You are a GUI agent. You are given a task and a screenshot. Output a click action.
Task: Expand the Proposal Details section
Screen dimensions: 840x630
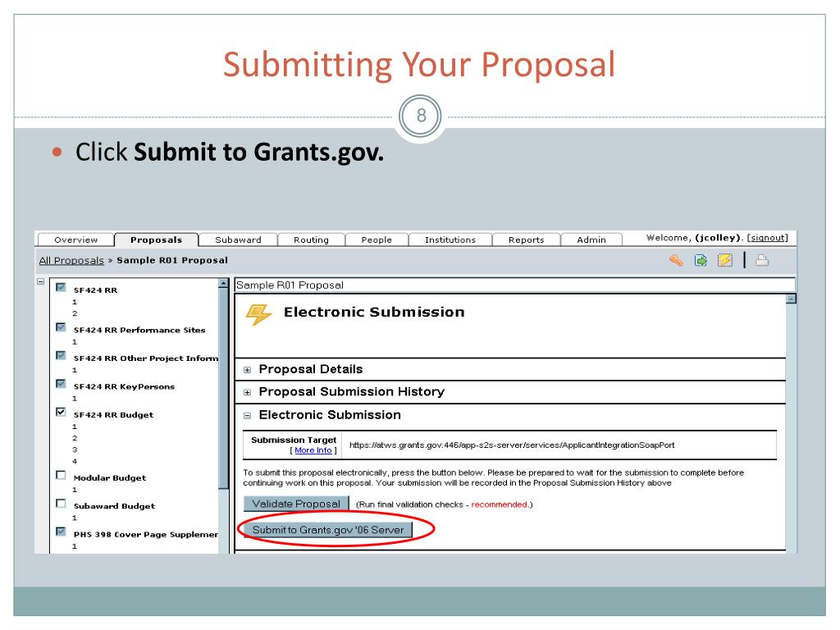point(247,370)
